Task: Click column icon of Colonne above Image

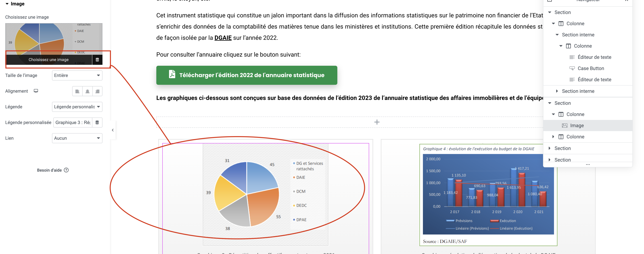Action: pos(561,114)
